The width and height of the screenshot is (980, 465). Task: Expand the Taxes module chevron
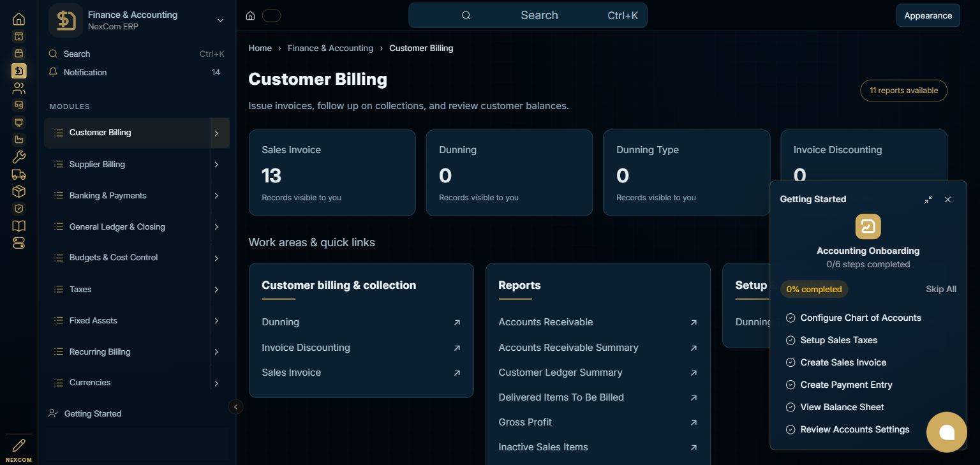(x=216, y=290)
